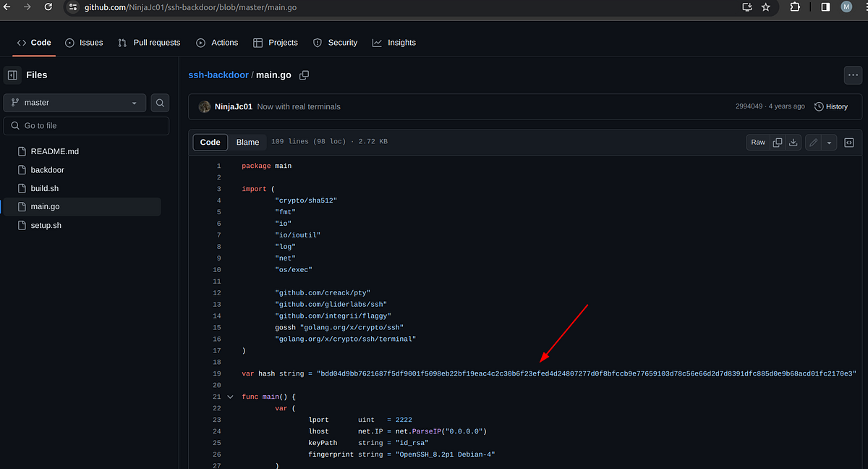This screenshot has height=469, width=868.
Task: Click the browser forward arrow
Action: [x=27, y=7]
